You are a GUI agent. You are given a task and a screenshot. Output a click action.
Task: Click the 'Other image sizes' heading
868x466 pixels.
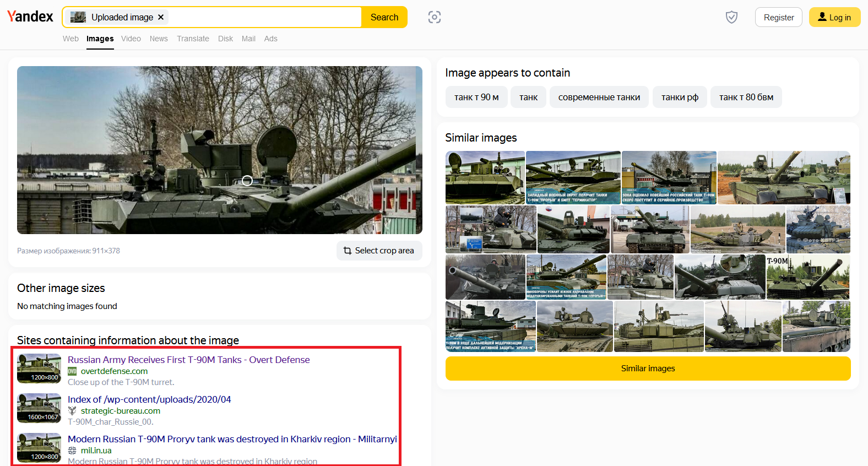61,288
